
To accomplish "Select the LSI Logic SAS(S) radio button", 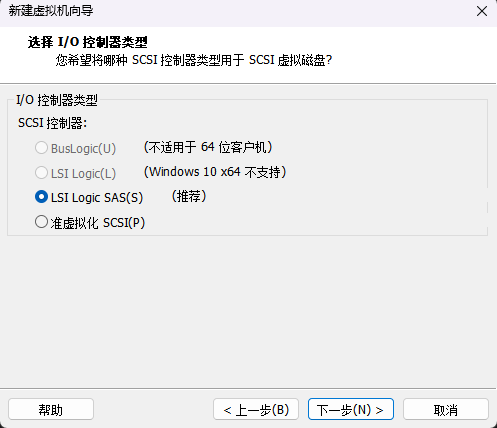I will tap(41, 197).
